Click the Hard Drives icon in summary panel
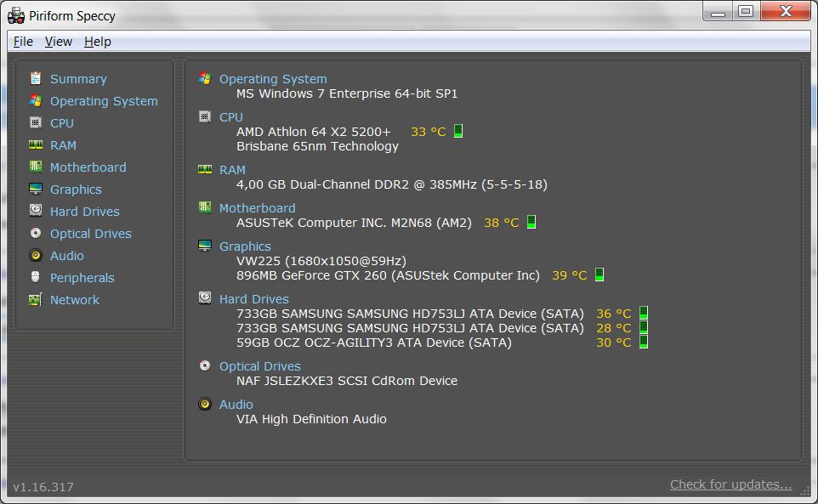Image resolution: width=818 pixels, height=504 pixels. pyautogui.click(x=204, y=298)
